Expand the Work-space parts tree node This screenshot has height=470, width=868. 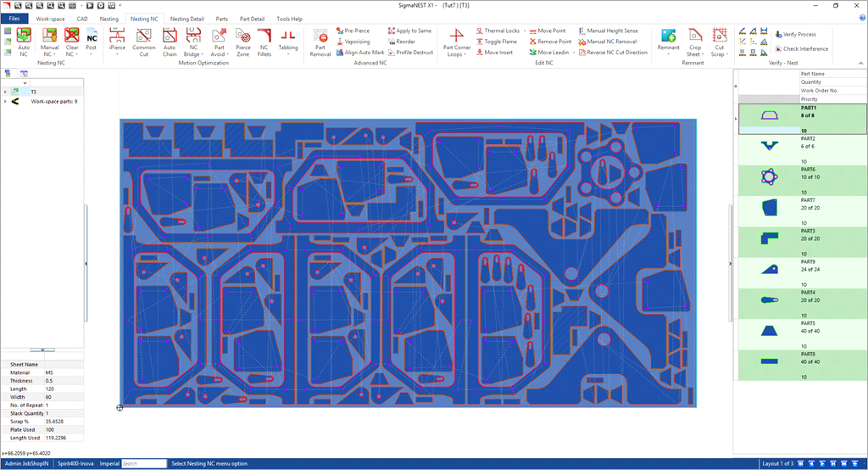coord(5,102)
